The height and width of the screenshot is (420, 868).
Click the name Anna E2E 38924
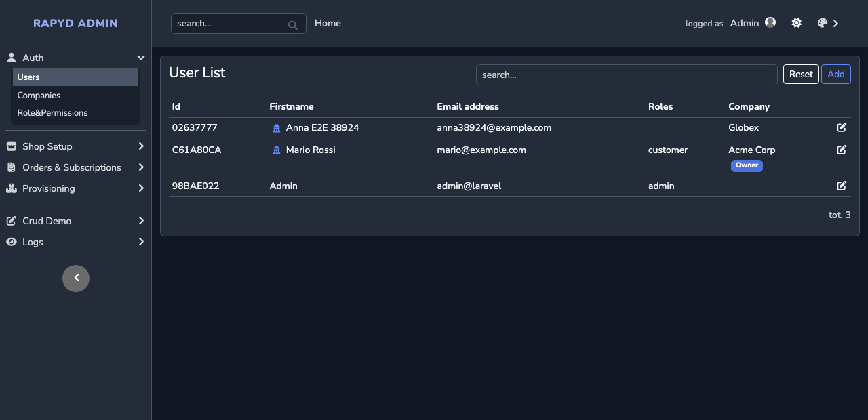(323, 127)
